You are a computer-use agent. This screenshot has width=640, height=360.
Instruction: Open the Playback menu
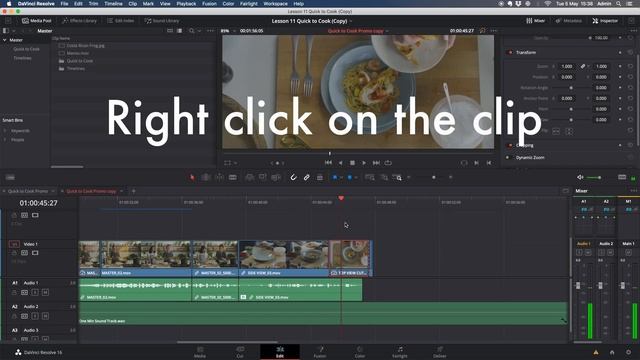tap(186, 4)
